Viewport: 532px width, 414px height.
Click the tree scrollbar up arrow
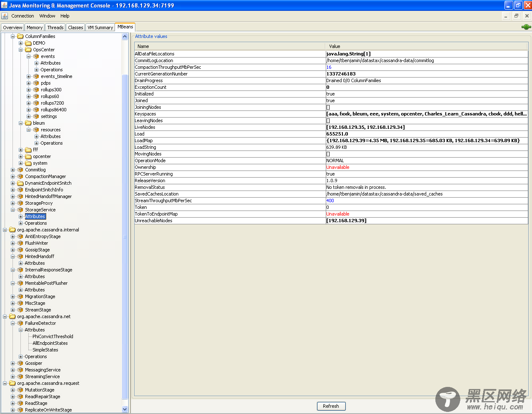[x=125, y=37]
